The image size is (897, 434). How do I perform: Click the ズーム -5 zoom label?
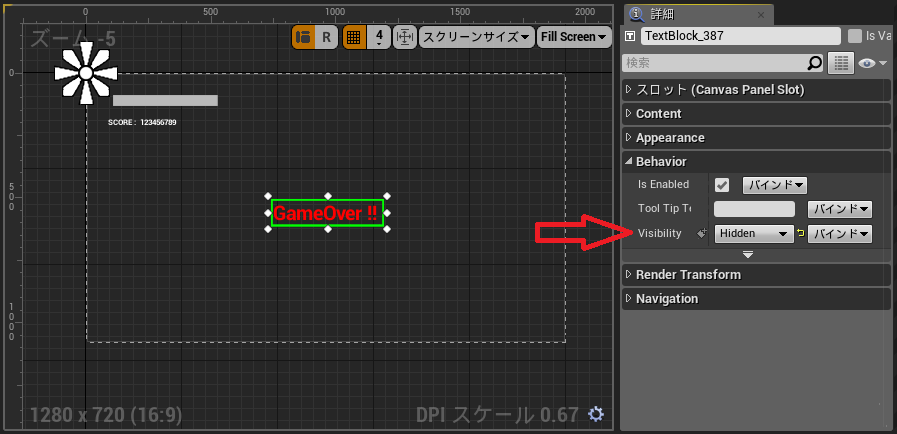[73, 39]
